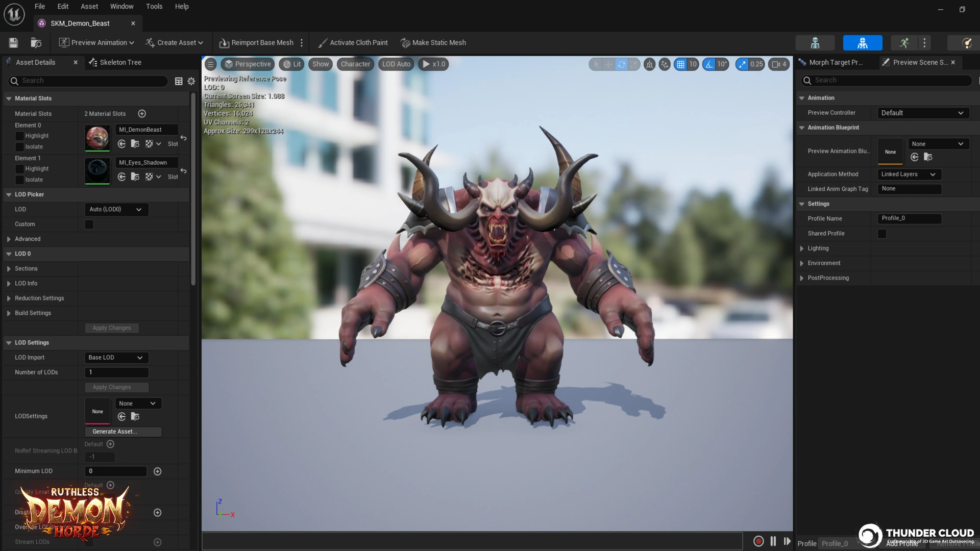Open the Animation mode icon
The width and height of the screenshot is (980, 551).
coord(904,43)
